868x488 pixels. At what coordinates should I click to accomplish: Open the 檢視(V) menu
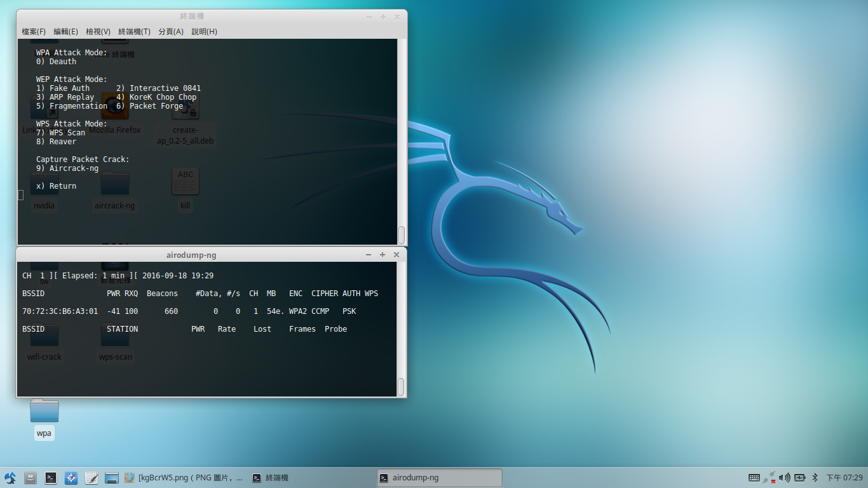(98, 32)
